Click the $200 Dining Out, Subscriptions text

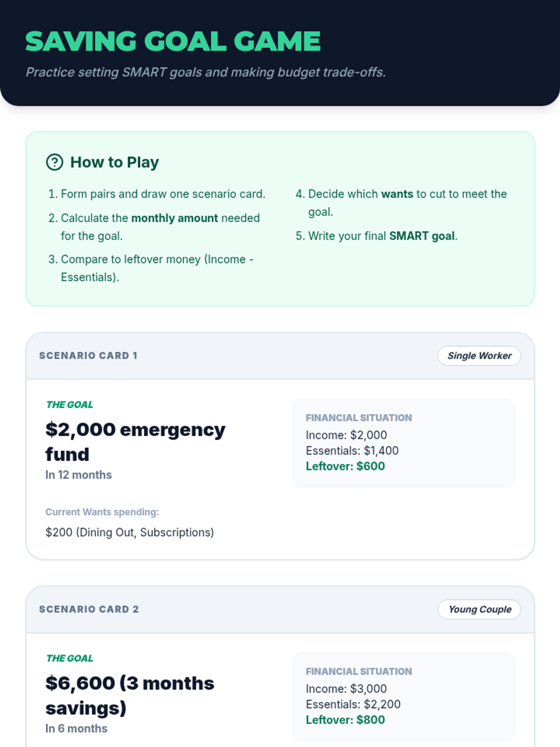130,532
